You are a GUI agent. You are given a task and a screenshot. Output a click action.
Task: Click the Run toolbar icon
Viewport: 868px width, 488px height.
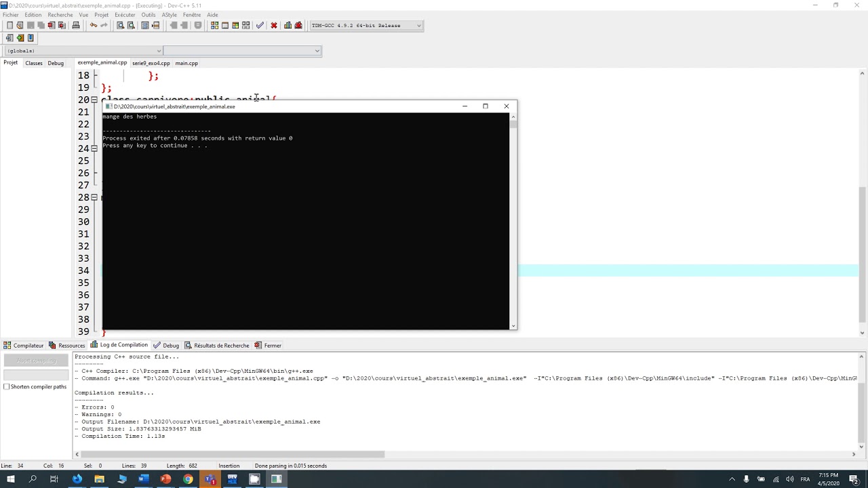pyautogui.click(x=225, y=26)
